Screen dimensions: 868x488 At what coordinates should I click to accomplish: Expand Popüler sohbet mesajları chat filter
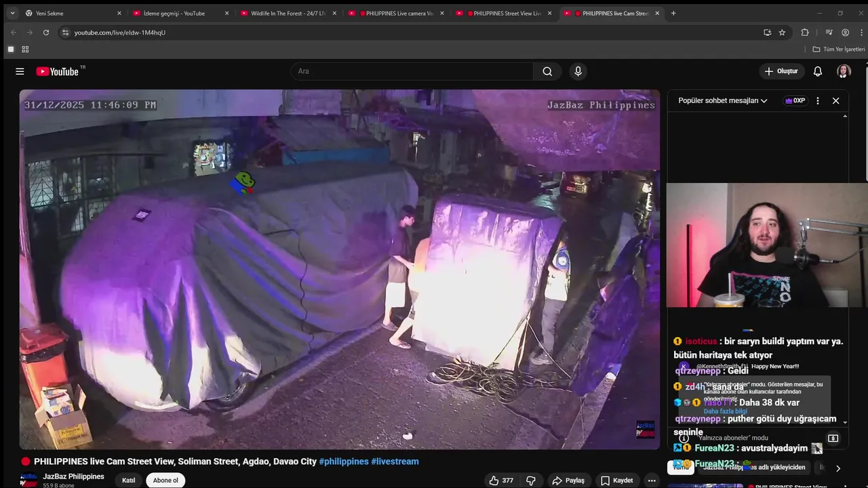(723, 100)
